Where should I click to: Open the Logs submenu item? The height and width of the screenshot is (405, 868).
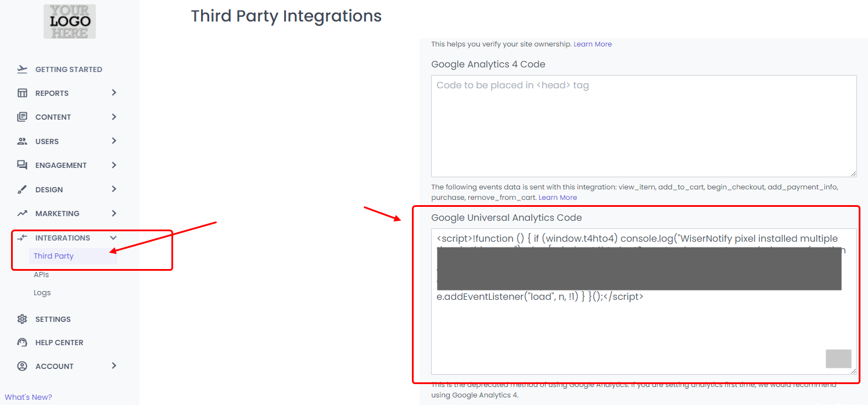(42, 293)
